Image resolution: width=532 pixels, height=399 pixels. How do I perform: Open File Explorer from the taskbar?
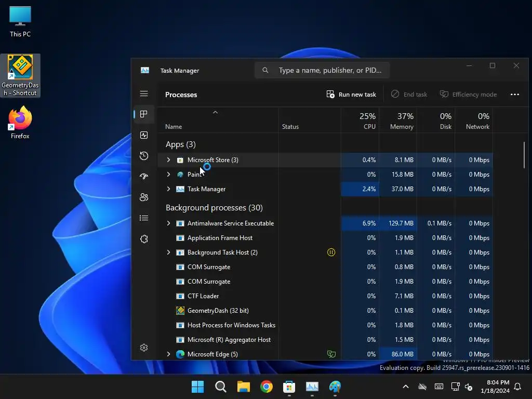pos(243,387)
